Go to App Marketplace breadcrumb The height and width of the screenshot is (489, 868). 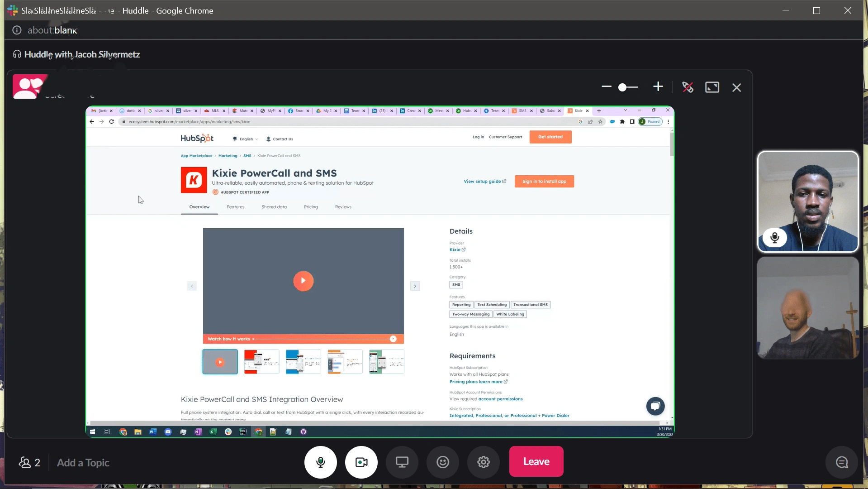coord(196,156)
